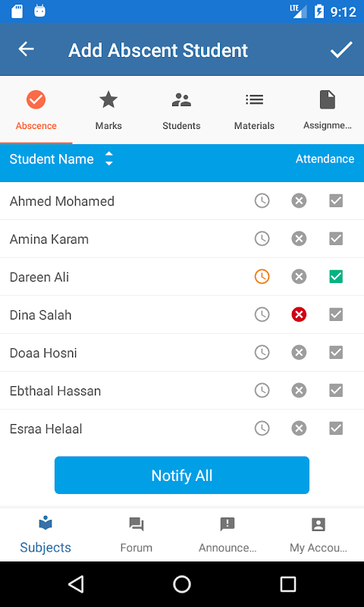This screenshot has width=364, height=607.
Task: Mark Esraa Helaal absent with X icon
Action: [299, 429]
